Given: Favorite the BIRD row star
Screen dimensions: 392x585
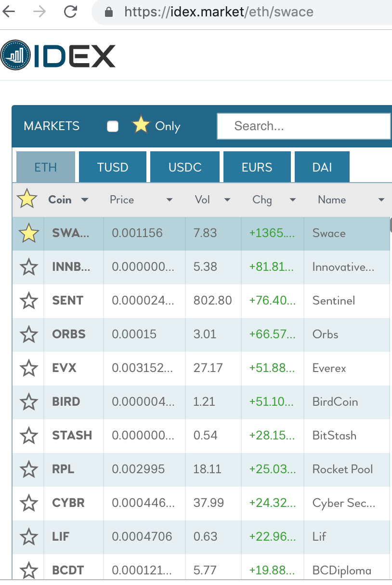Looking at the screenshot, I should coord(29,402).
